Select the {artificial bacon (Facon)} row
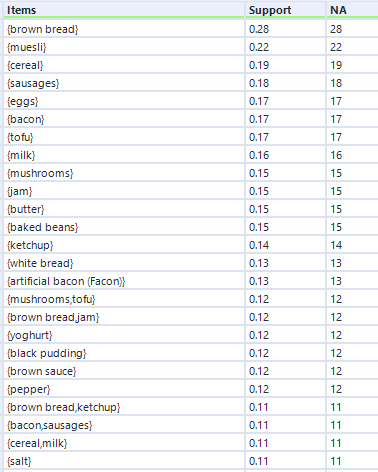Screen dimensions: 378x472 pyautogui.click(x=191, y=281)
